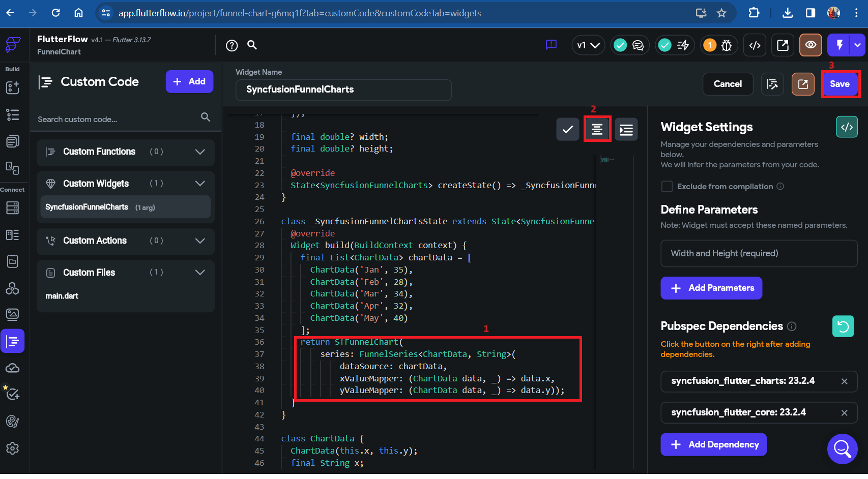Open the Media Assets sidebar icon
Viewport: 868px width, 479px height.
[13, 315]
